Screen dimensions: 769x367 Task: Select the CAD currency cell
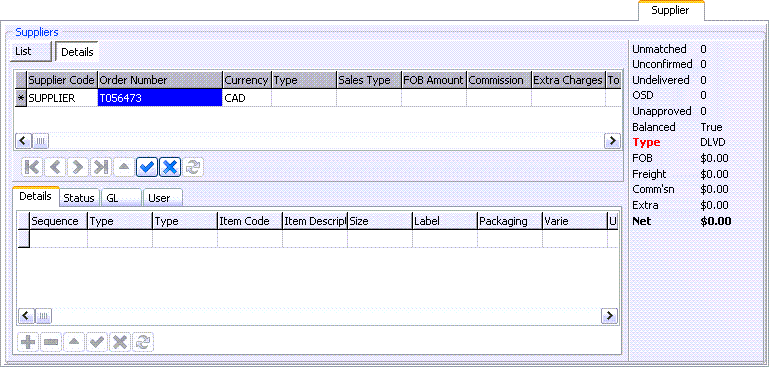[247, 98]
